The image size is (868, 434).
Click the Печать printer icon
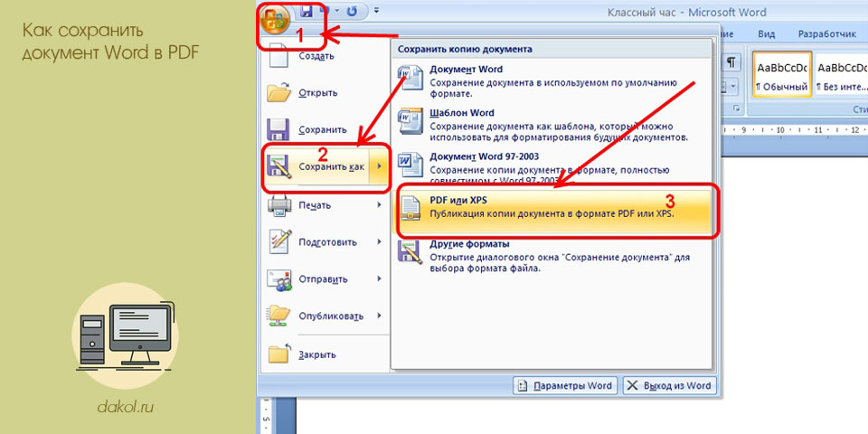[279, 205]
